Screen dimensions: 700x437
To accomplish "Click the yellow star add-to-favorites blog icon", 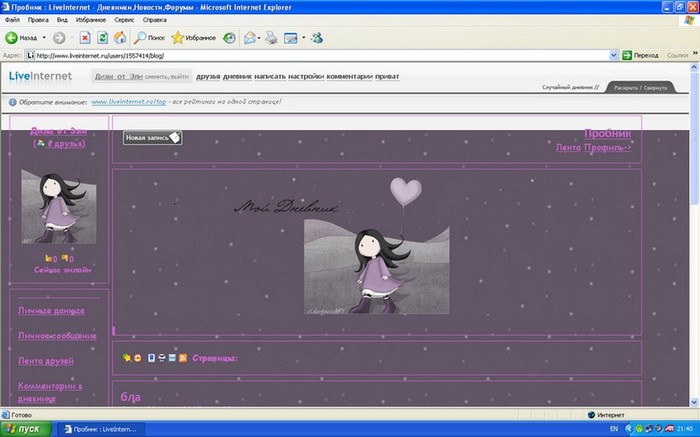I will click(127, 358).
